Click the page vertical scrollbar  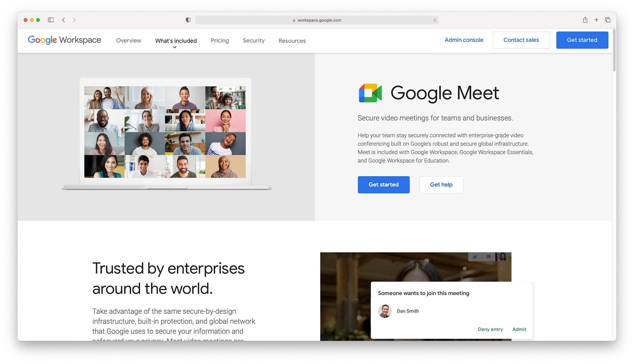[614, 50]
